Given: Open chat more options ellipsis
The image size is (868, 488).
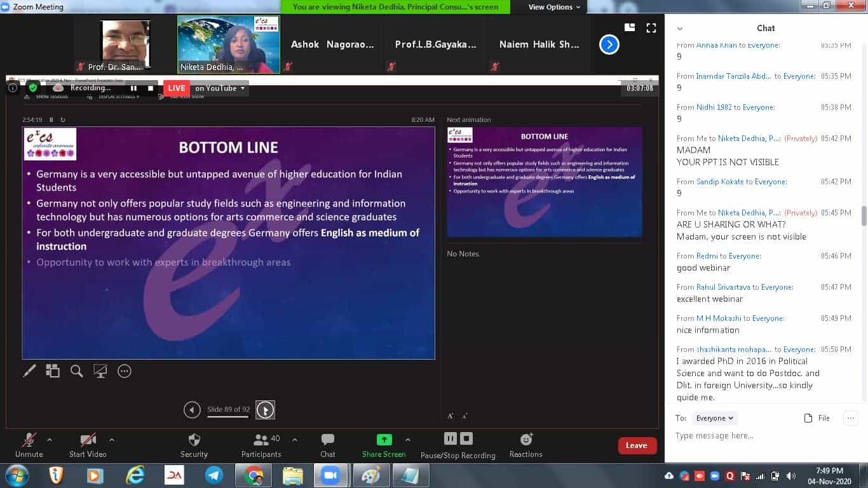Looking at the screenshot, I should click(850, 418).
